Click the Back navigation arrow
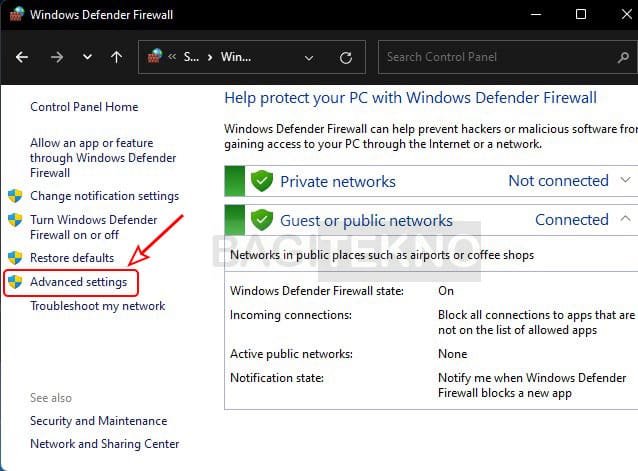638x471 pixels. click(22, 57)
